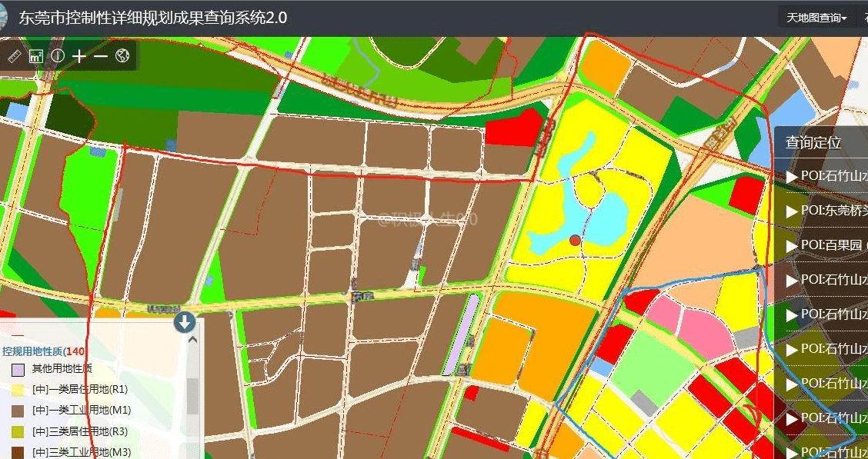Screen dimensions: 868x459
Task: Select the 一类居住用地(R1) legend entry
Action: point(79,390)
